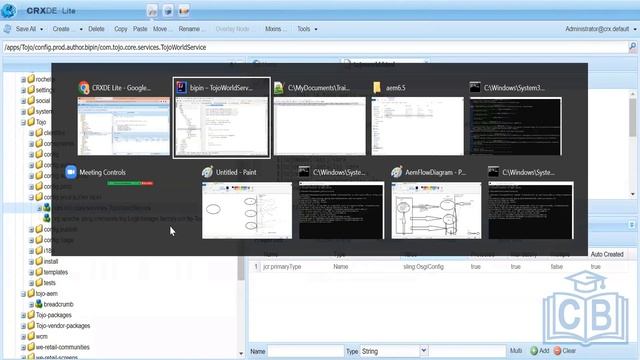Click the Rename... toolbar button

click(x=192, y=29)
